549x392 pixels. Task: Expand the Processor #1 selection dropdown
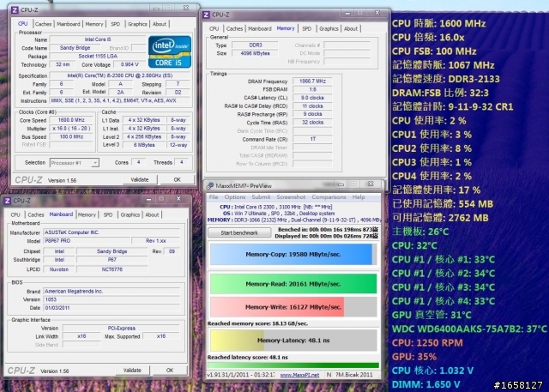[95, 163]
